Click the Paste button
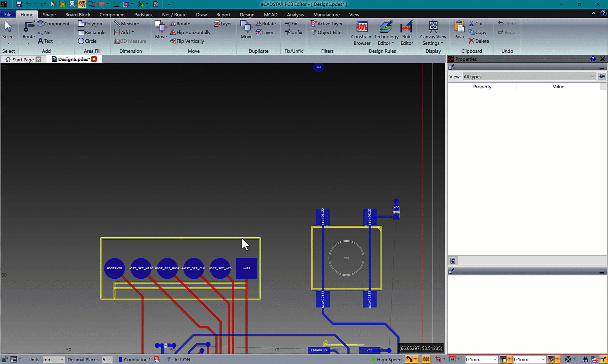 (459, 30)
